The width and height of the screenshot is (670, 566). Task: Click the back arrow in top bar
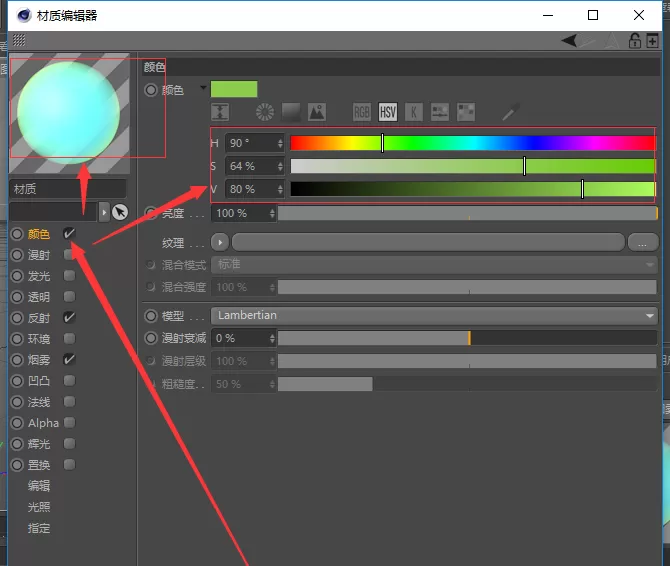(569, 41)
